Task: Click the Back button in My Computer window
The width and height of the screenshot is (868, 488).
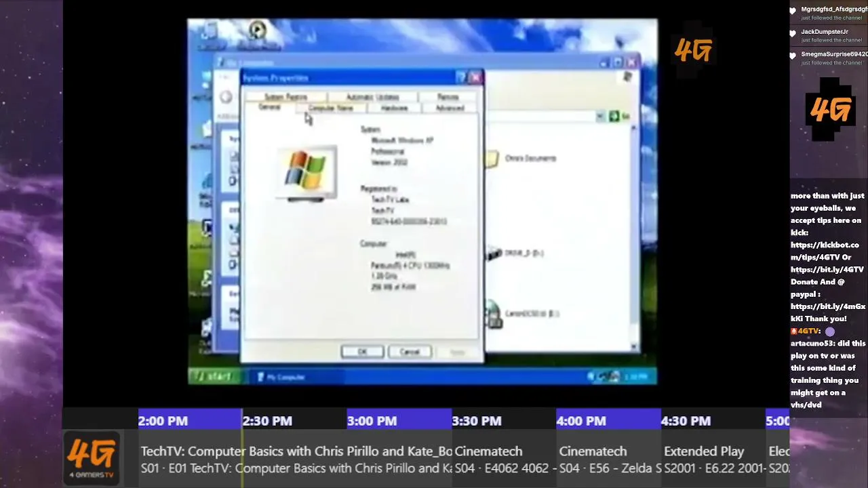Action: 226,97
